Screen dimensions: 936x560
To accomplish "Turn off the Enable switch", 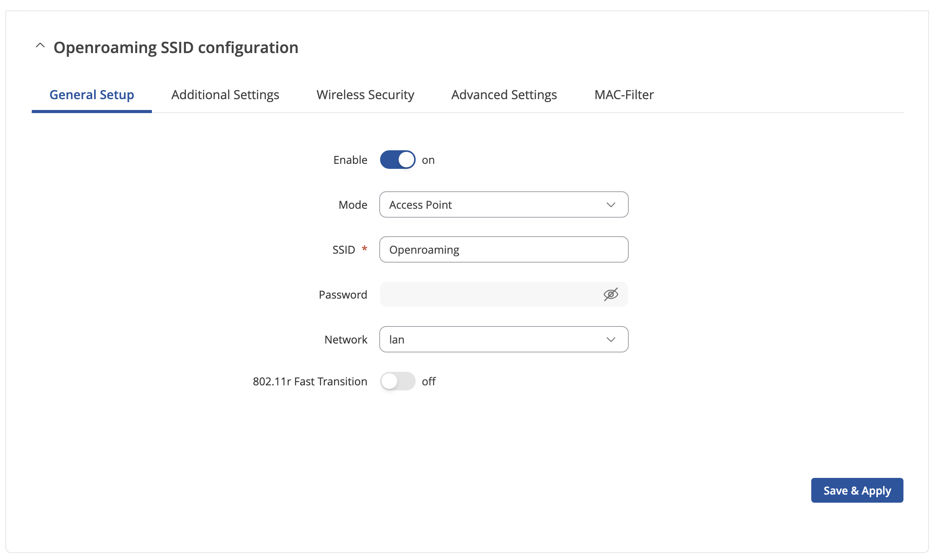I will point(397,160).
